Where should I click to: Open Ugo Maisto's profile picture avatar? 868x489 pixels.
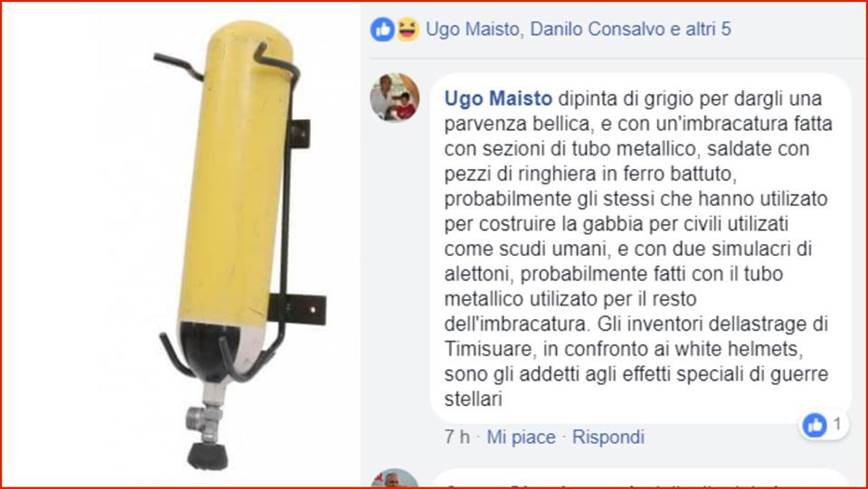tap(395, 98)
